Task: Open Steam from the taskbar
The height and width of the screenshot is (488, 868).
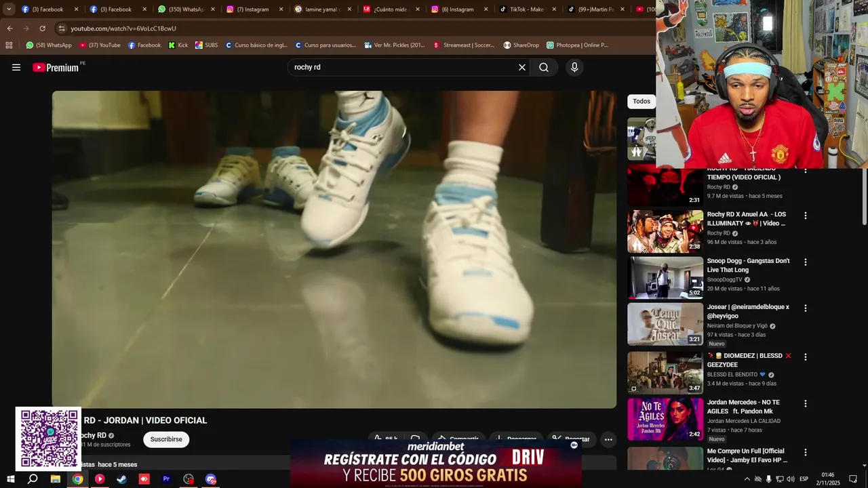Action: click(x=121, y=479)
